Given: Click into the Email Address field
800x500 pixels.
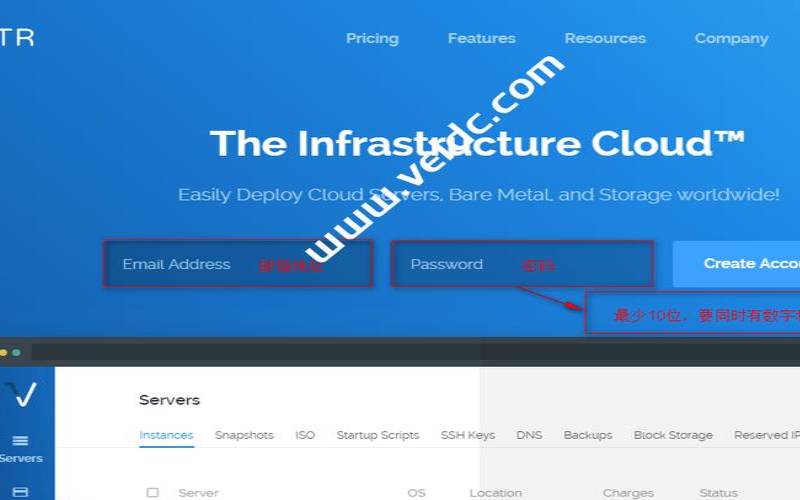Looking at the screenshot, I should [238, 264].
